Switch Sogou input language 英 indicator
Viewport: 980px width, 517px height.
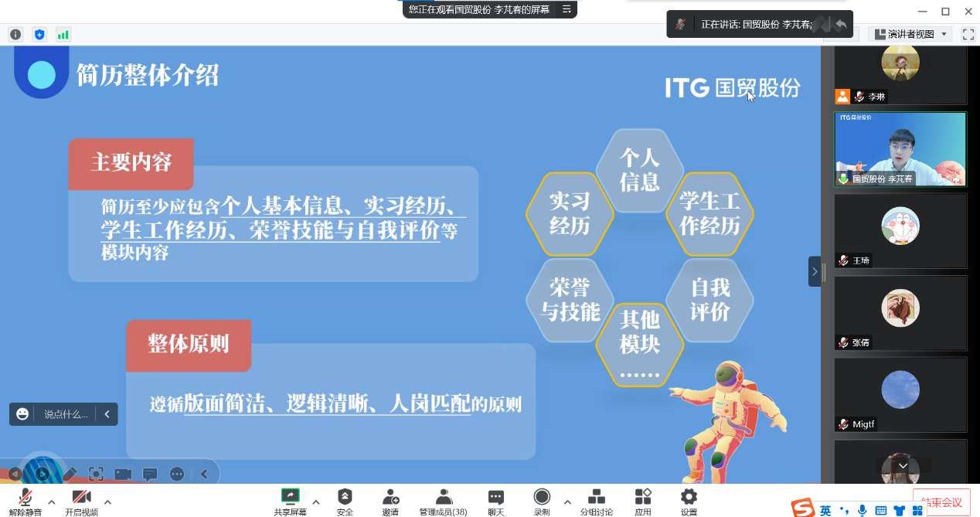coord(826,510)
